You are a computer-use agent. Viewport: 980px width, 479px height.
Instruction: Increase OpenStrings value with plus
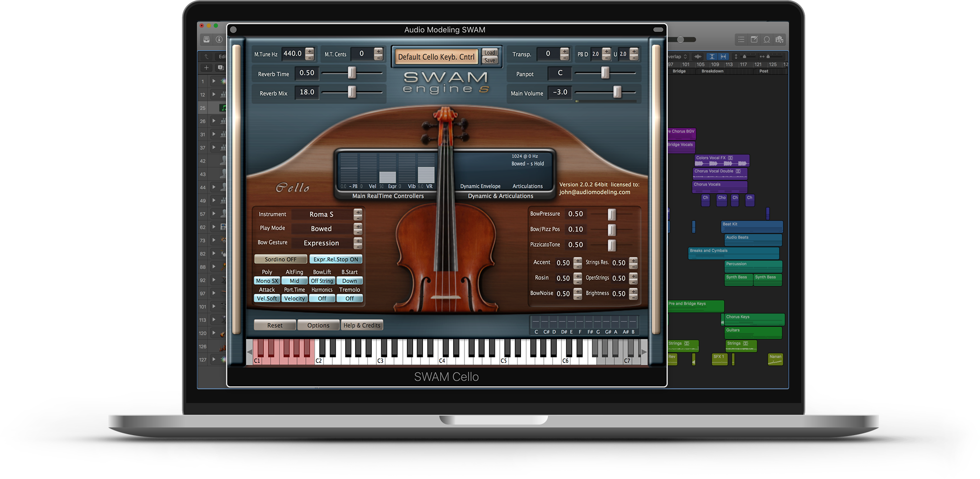pyautogui.click(x=633, y=275)
